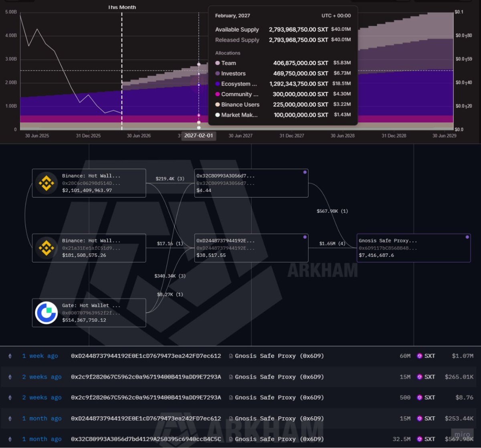Click the $8.76 value in the transfers table
The height and width of the screenshot is (448, 481).
tap(464, 398)
